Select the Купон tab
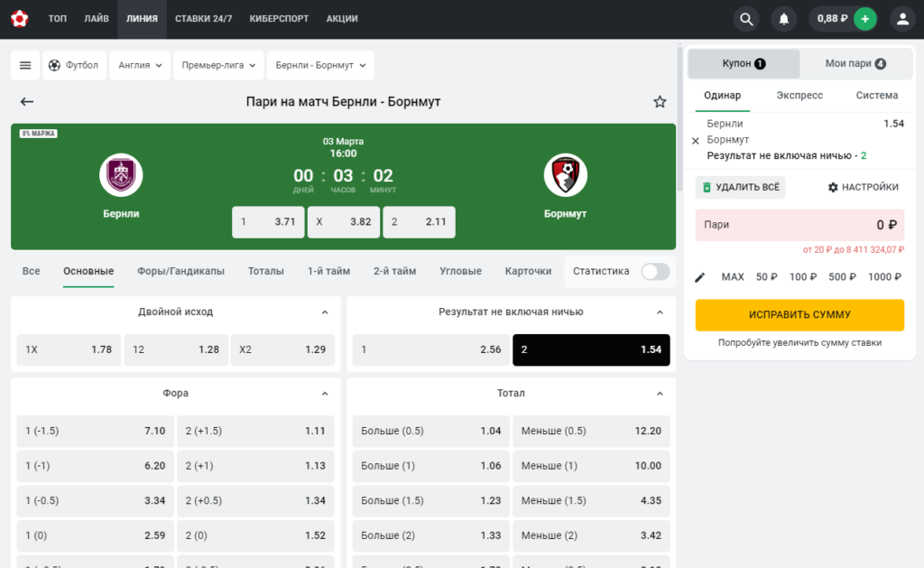Viewport: 924px width, 568px height. coord(744,64)
